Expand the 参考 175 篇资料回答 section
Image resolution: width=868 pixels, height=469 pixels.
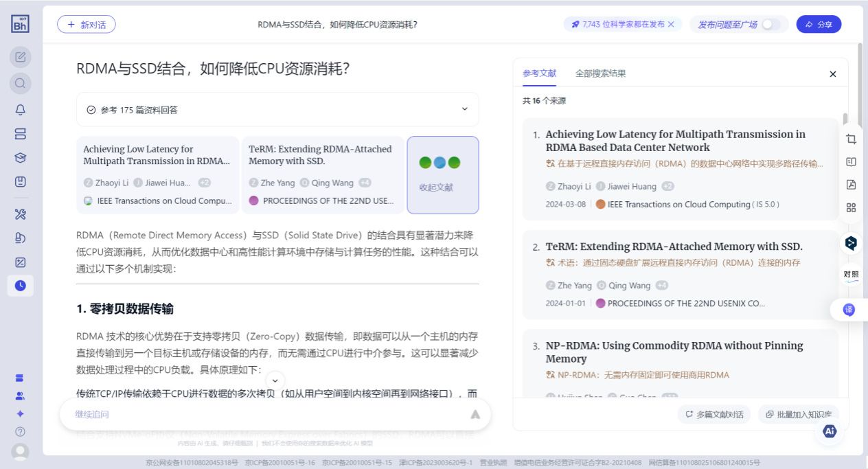(464, 109)
